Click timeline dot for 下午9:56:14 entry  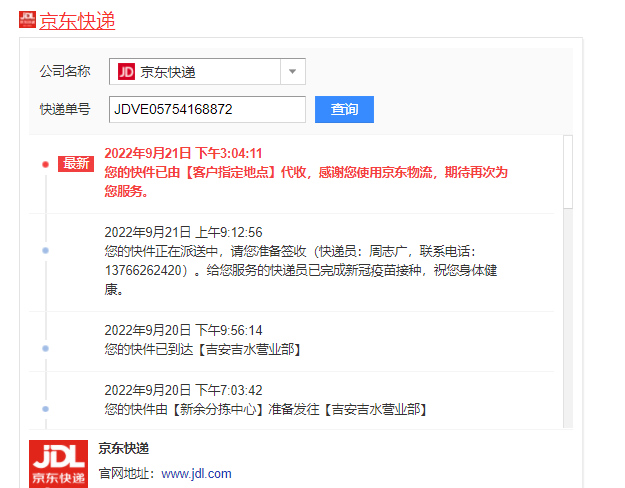coord(45,348)
